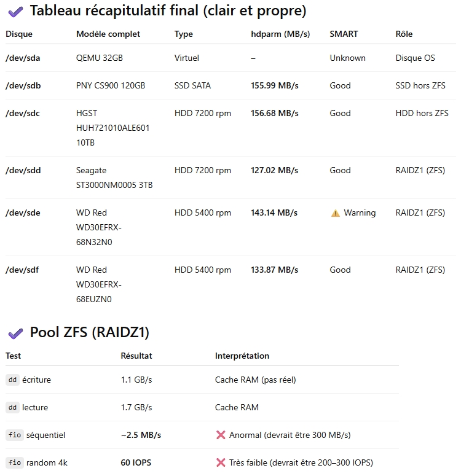Click the Interprétation column header
The width and height of the screenshot is (461, 476).
click(242, 356)
